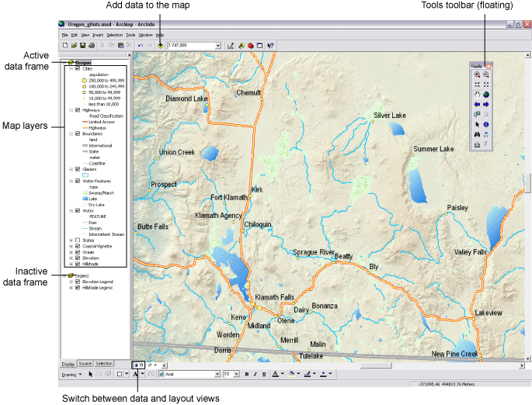Screen dimensions: 532x405
Task: Click the font color swatch button
Action: 276,374
